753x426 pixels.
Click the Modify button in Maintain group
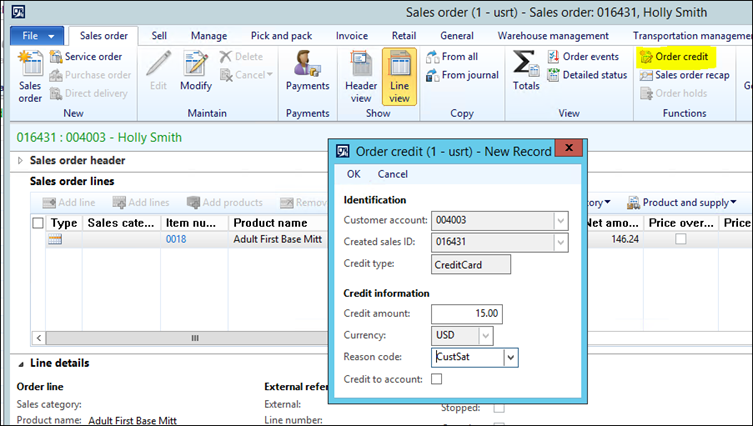pyautogui.click(x=195, y=74)
